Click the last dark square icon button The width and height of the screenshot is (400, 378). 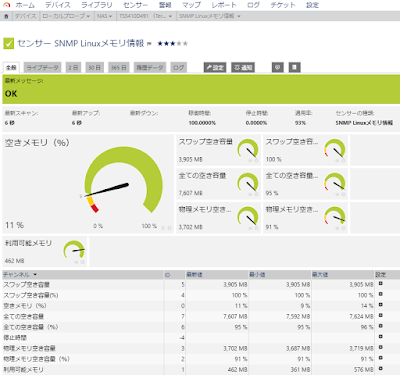click(294, 67)
